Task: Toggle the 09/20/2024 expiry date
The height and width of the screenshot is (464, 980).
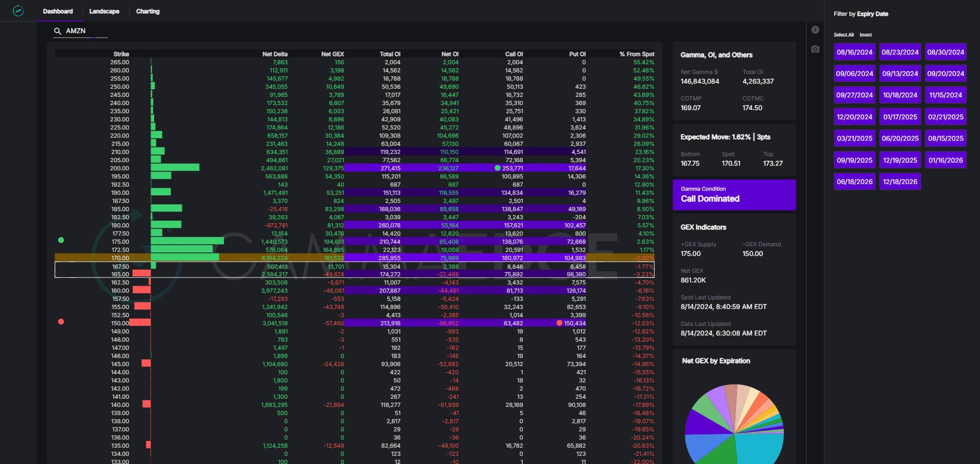Action: tap(945, 73)
